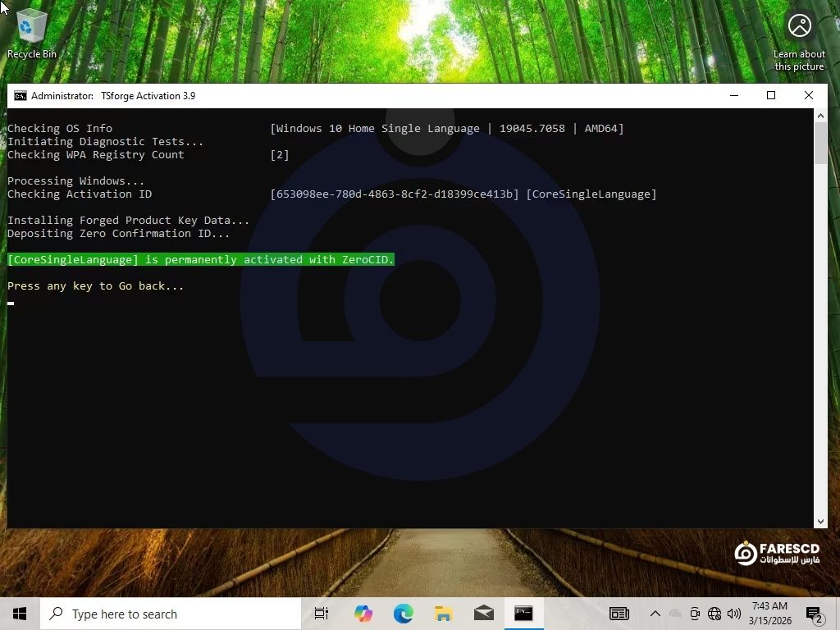This screenshot has width=840, height=630.
Task: Click the Meet Now tray icon
Action: [x=695, y=614]
